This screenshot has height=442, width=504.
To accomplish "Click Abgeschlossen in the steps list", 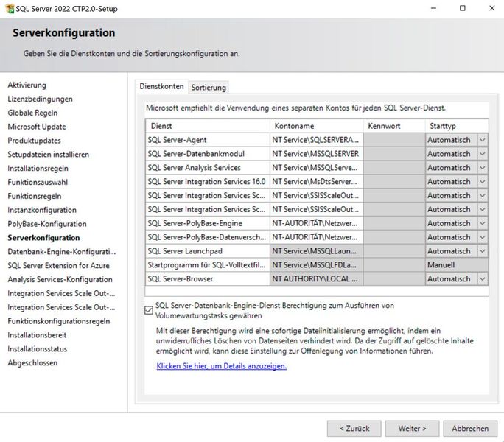I will tap(32, 362).
